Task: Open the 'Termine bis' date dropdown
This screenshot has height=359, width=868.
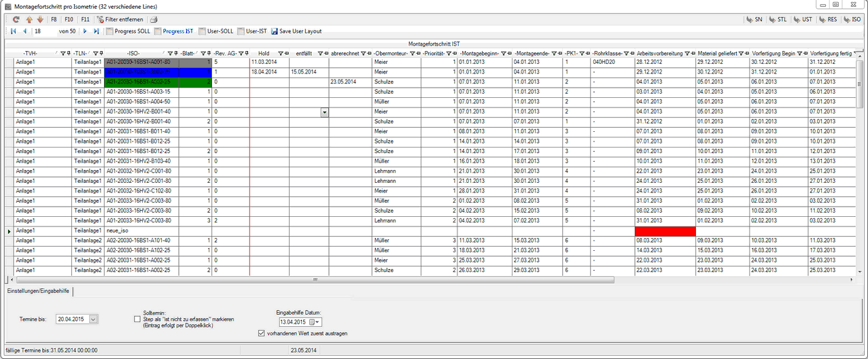Action: click(x=93, y=318)
